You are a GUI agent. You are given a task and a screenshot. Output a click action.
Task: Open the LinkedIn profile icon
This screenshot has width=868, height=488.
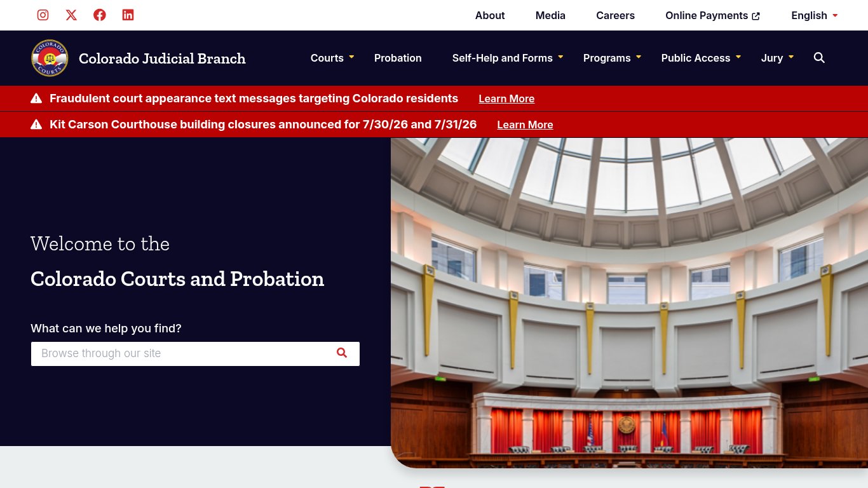pos(128,15)
